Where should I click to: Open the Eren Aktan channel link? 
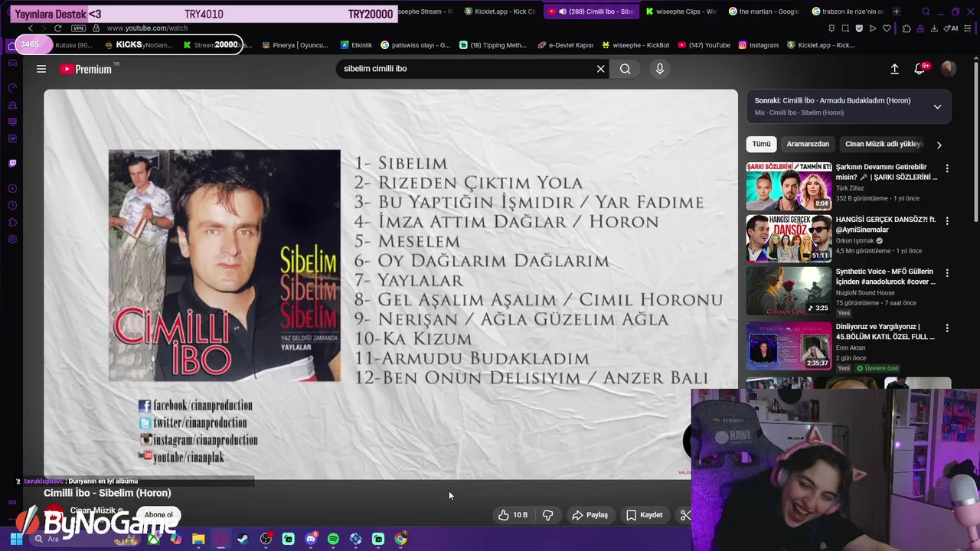coord(851,347)
